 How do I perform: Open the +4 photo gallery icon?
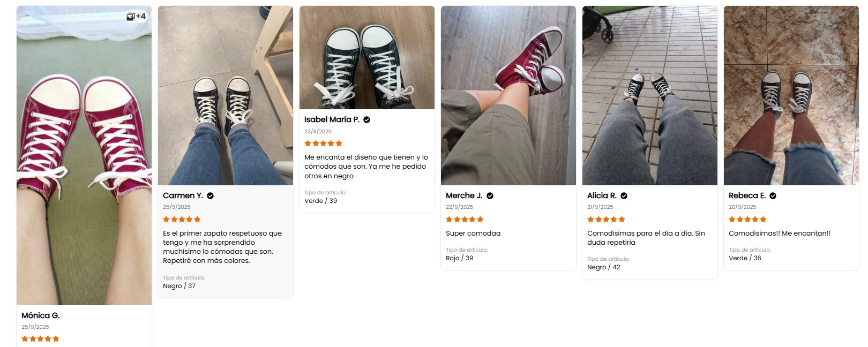[136, 16]
